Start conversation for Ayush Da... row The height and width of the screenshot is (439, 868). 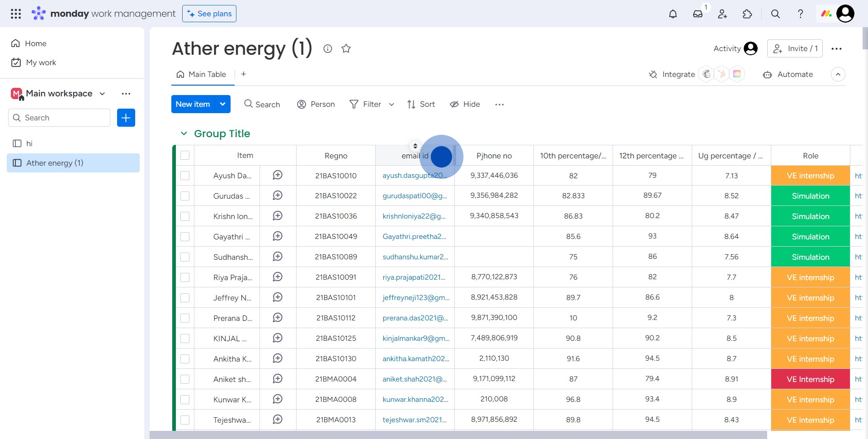coord(278,175)
